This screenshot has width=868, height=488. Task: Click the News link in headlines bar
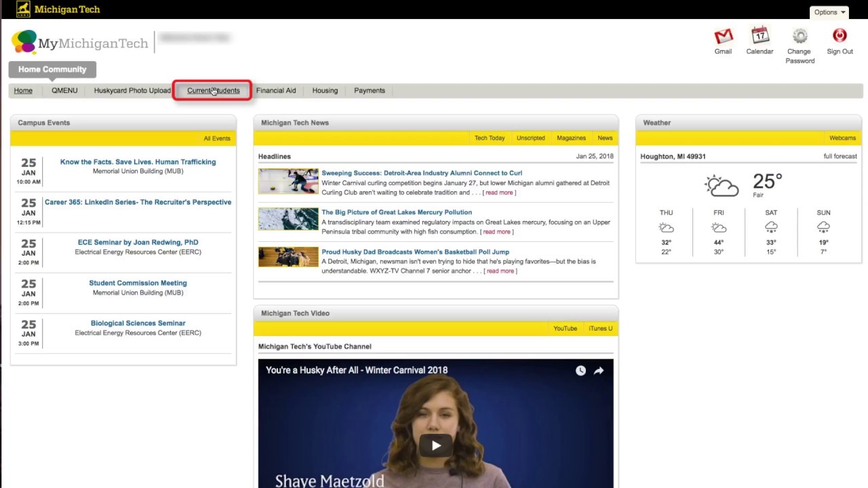pos(605,138)
